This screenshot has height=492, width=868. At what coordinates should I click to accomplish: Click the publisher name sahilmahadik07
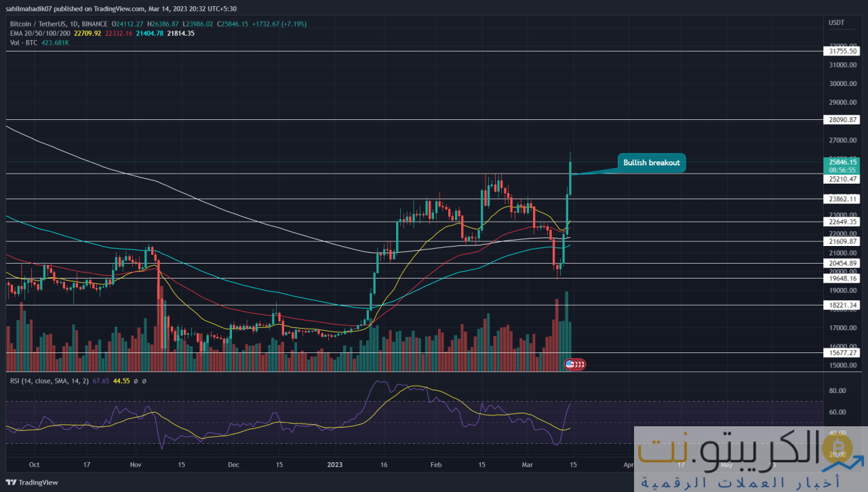coord(28,8)
